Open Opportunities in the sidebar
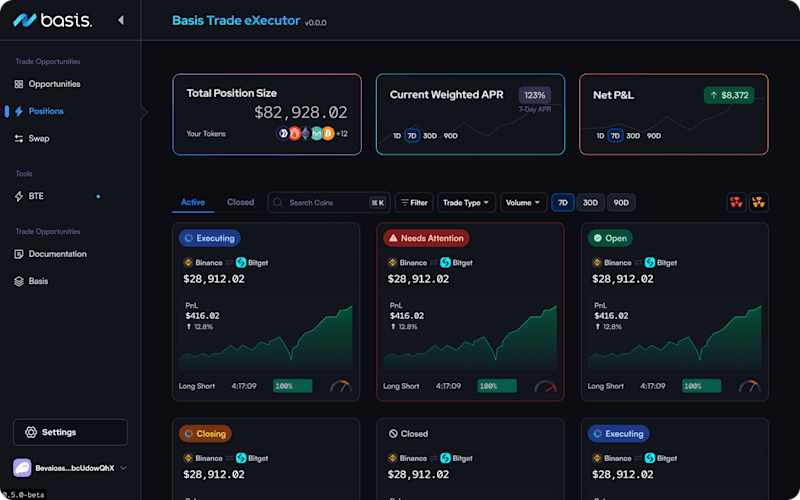This screenshot has width=800, height=500. point(47,84)
